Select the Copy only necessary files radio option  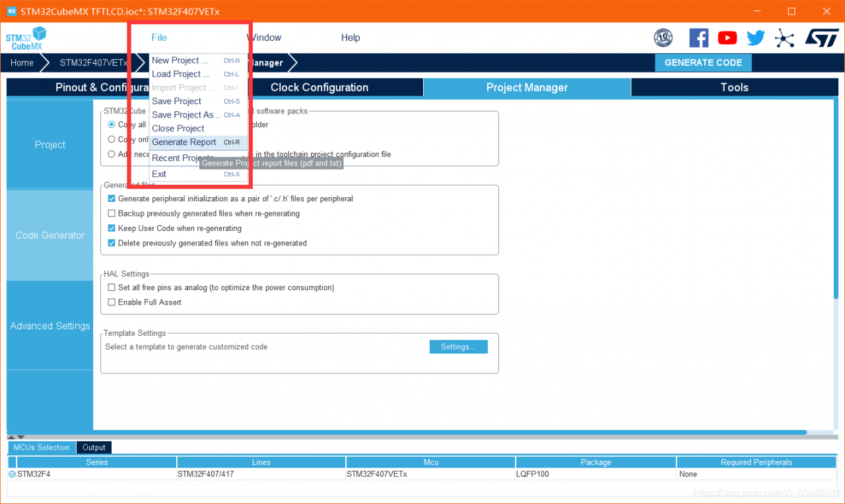(112, 139)
